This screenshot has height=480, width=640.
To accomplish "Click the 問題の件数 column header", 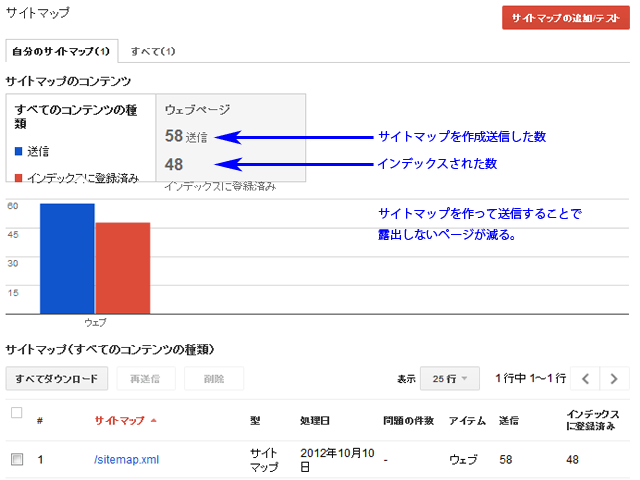I will 408,420.
